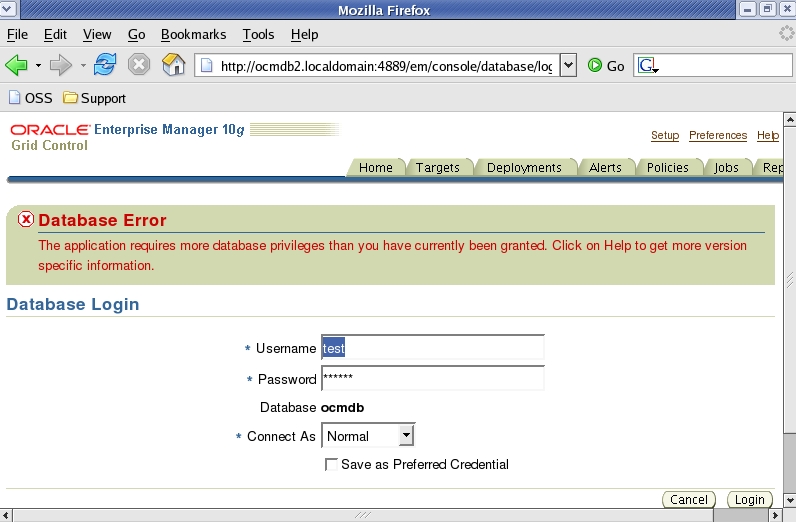Expand the address bar history dropdown
796x522 pixels.
coord(569,66)
